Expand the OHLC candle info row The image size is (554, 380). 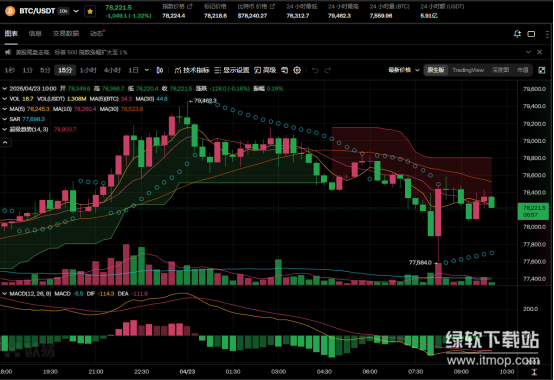[x=5, y=89]
